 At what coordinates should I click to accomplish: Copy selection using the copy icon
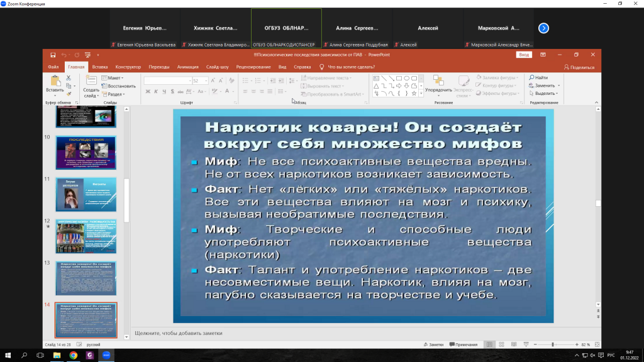[x=69, y=85]
